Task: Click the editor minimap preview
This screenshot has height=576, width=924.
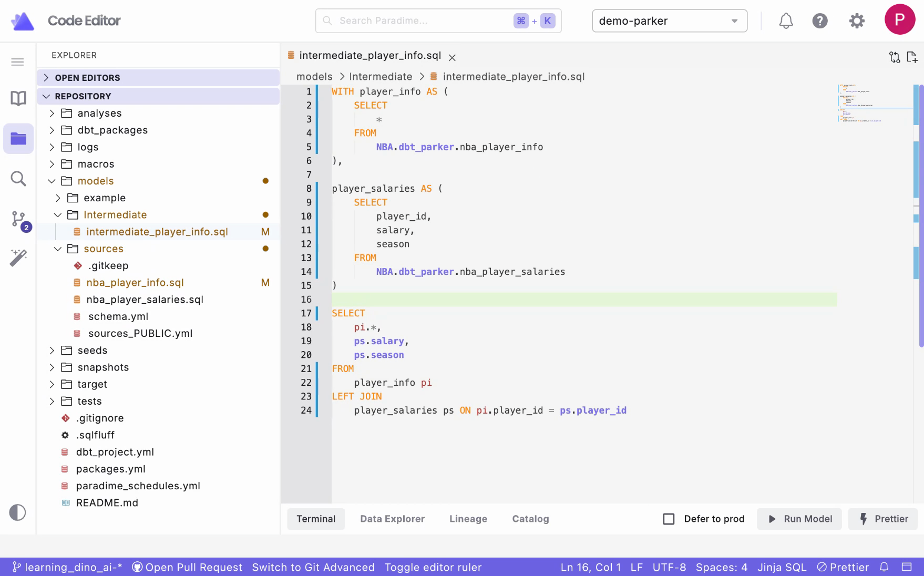Action: 874,103
